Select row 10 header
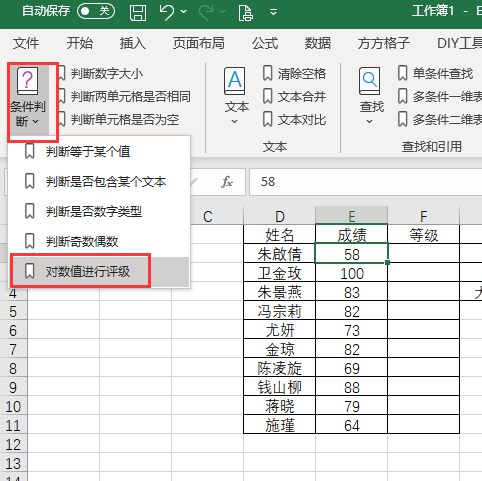 [x=13, y=407]
